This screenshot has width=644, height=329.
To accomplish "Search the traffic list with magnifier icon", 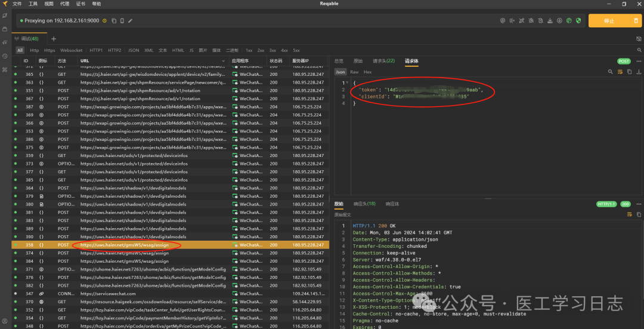I will click(639, 50).
